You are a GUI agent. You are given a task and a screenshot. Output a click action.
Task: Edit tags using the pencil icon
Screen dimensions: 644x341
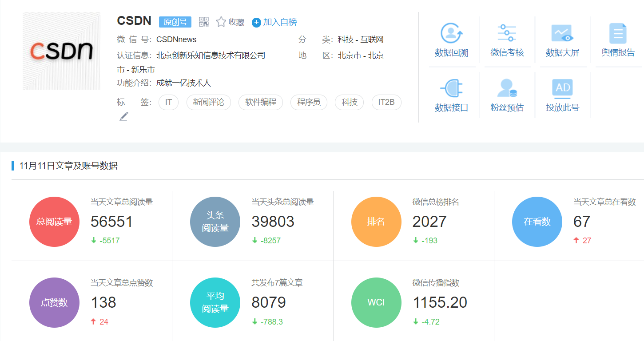point(123,116)
